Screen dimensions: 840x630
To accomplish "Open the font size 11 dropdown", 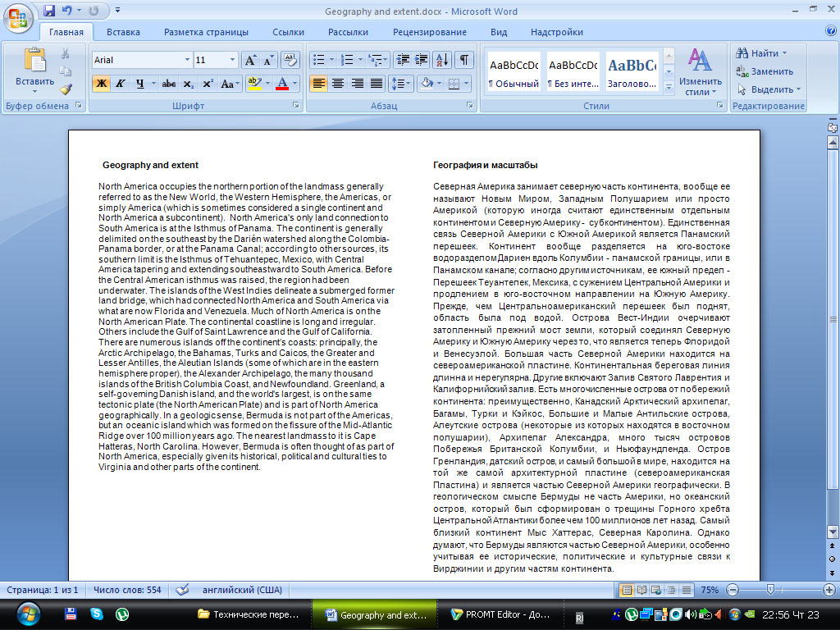I will (232, 60).
